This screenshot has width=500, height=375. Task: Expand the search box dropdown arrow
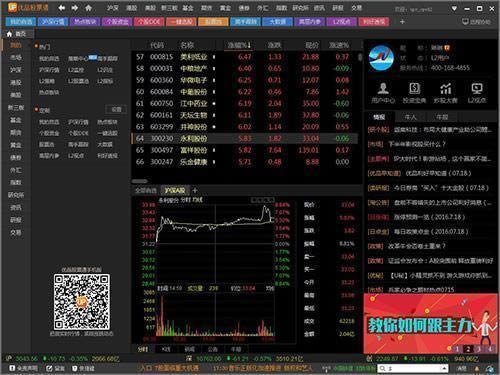[x=444, y=368]
